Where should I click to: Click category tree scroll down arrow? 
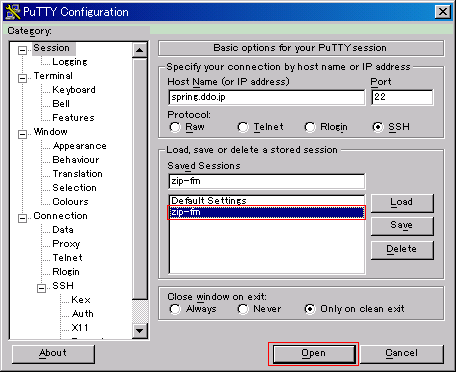pos(139,331)
